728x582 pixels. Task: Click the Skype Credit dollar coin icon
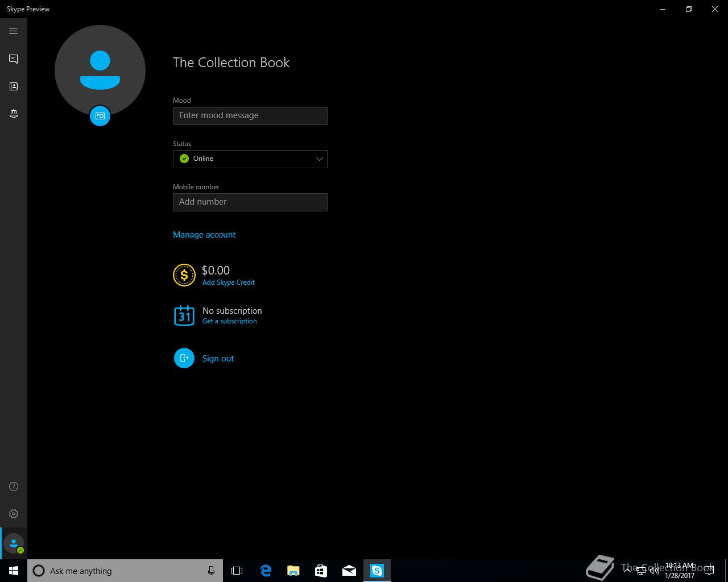point(184,275)
